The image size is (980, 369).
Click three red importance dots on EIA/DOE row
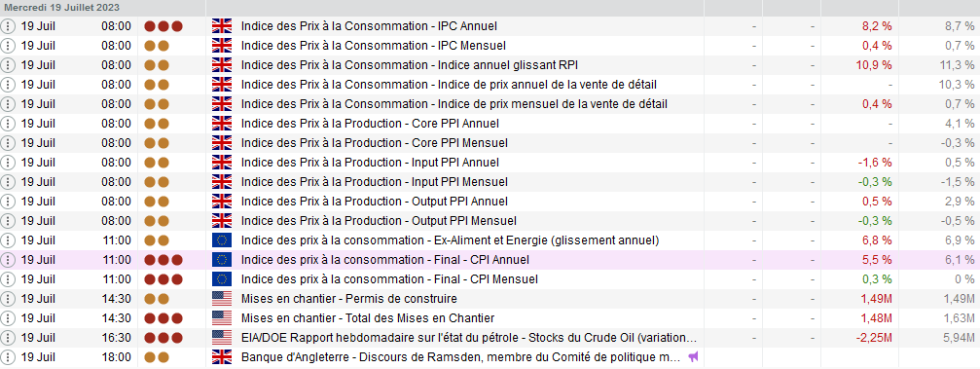point(163,338)
